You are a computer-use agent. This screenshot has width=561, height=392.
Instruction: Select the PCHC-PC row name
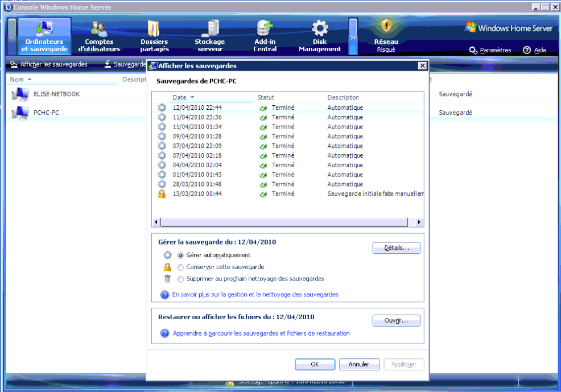(46, 113)
